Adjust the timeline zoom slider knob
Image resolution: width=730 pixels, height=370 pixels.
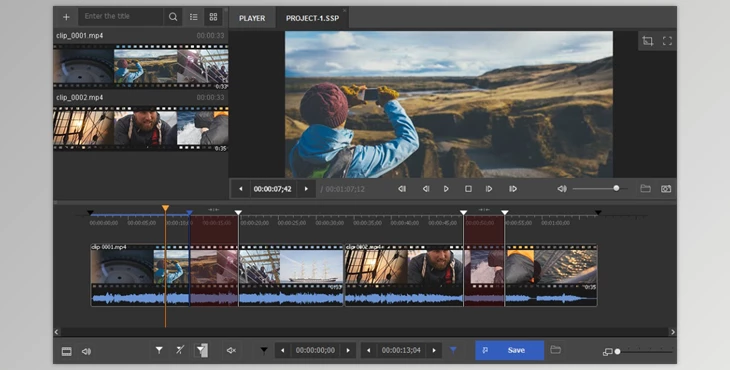click(x=617, y=351)
